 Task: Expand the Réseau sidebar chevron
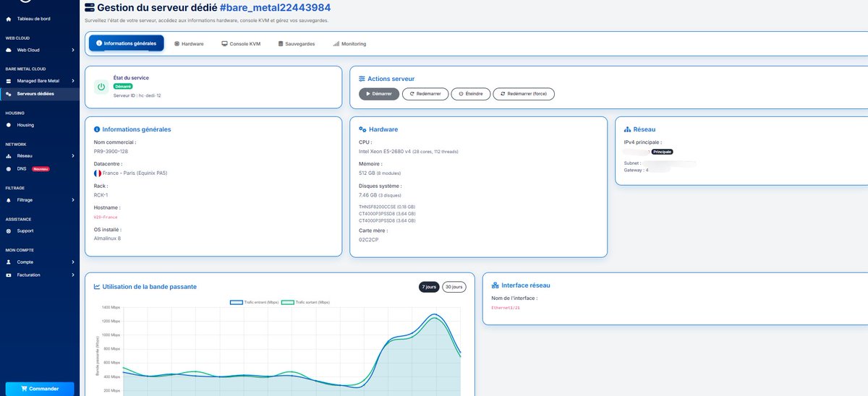[73, 156]
